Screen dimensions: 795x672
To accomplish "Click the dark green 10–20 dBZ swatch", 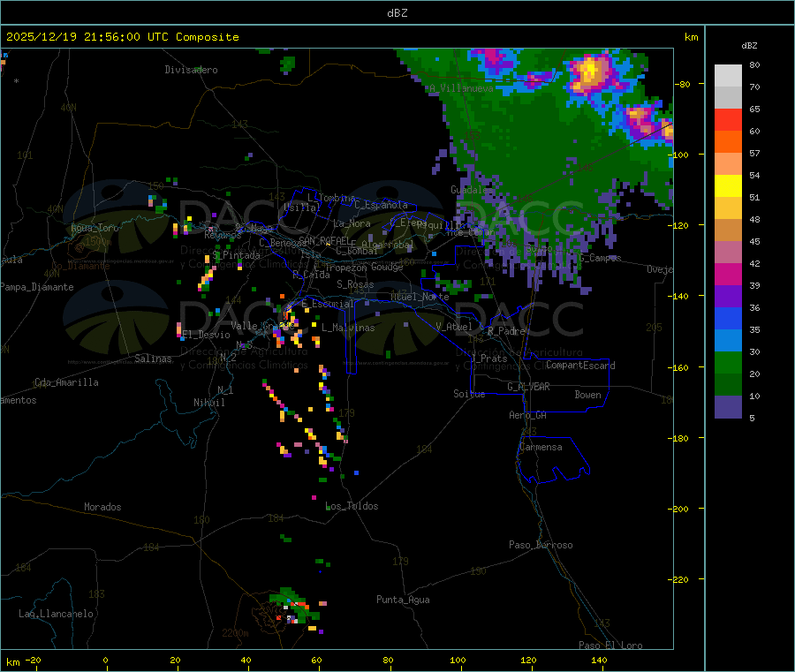I will coord(728,385).
